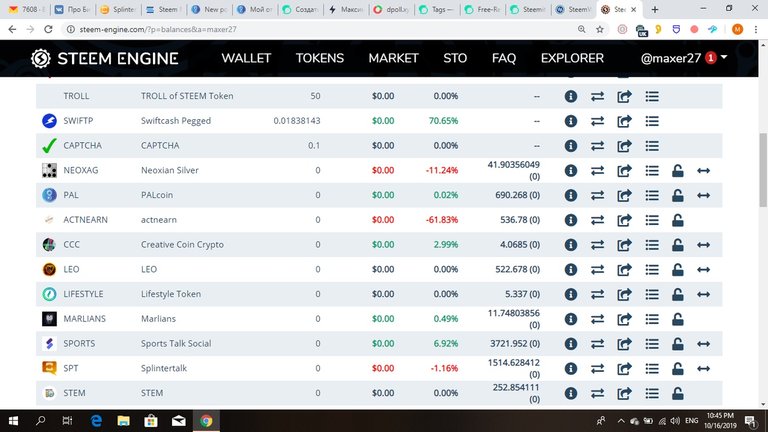Open info icon for CAPTCHA token
Image resolution: width=768 pixels, height=432 pixels.
point(571,145)
